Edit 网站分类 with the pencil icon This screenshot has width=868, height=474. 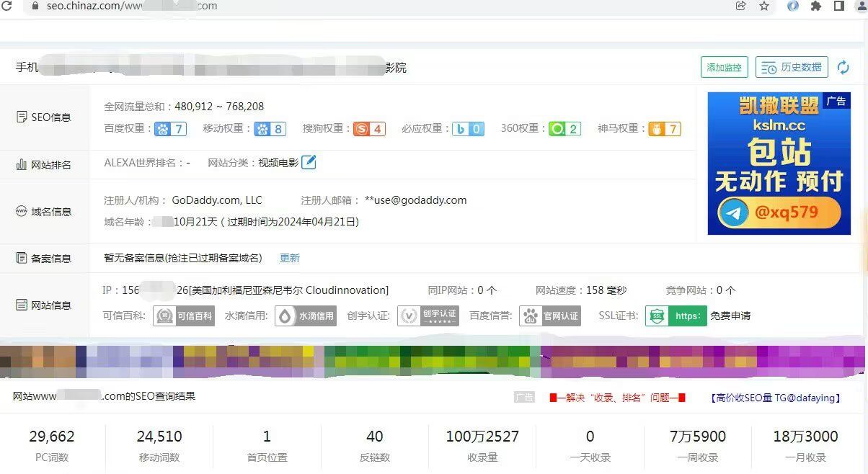(309, 162)
